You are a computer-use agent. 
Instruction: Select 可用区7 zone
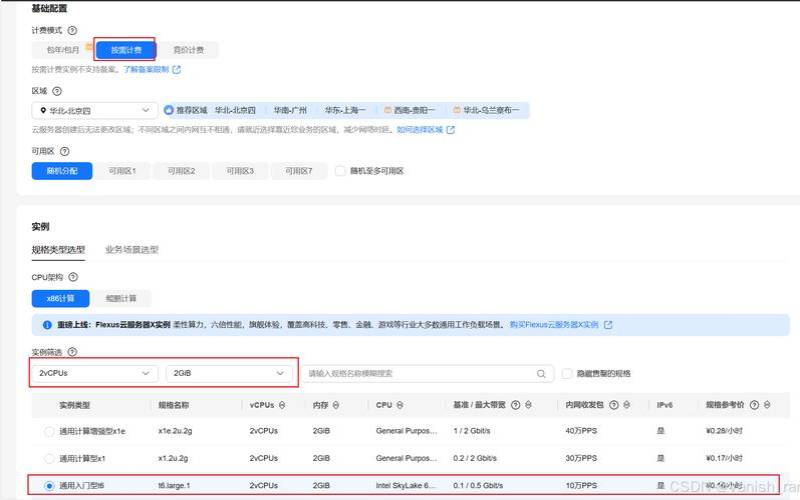pos(298,171)
